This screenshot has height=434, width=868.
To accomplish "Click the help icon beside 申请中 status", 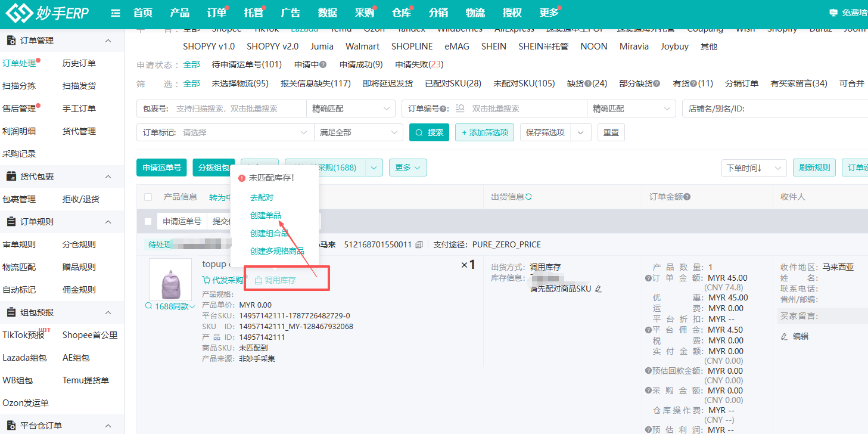I will 323,64.
